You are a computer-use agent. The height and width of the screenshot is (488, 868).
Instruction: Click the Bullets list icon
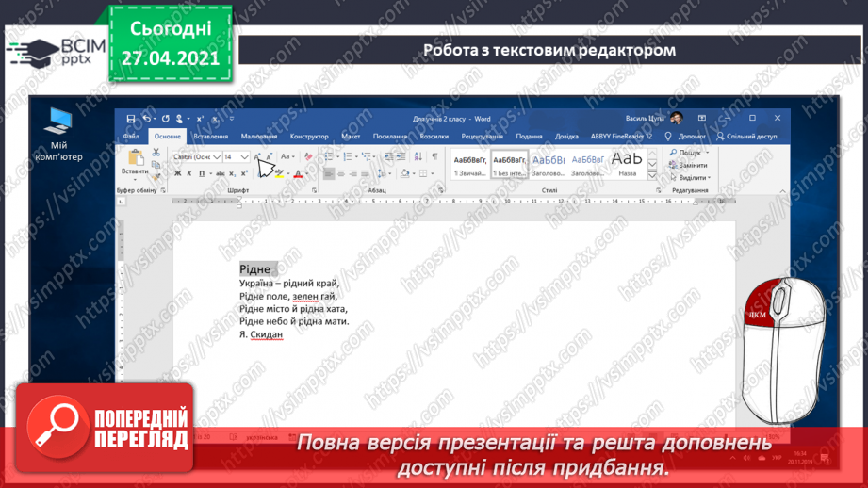coord(328,156)
